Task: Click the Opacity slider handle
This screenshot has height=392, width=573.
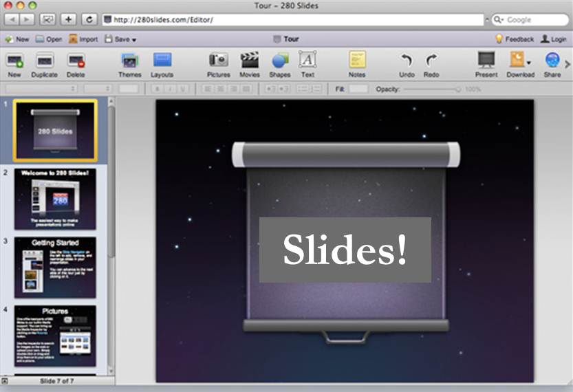Action: (458, 89)
